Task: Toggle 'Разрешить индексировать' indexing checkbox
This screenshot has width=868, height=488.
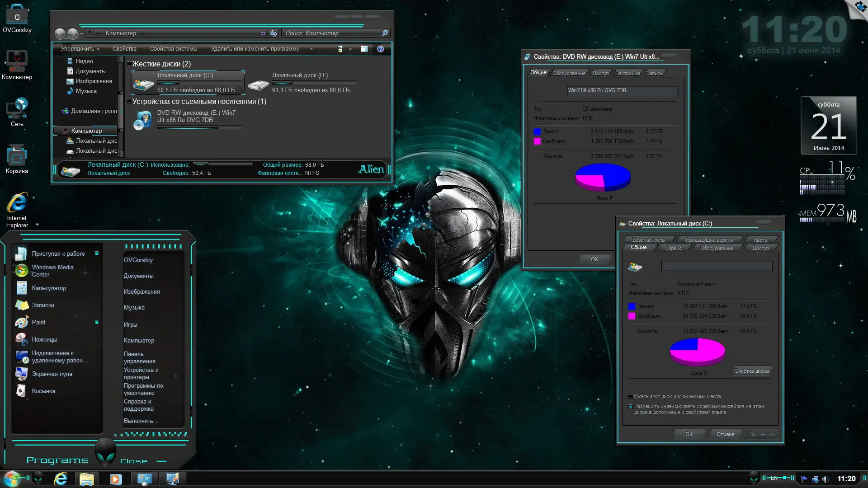Action: [631, 407]
